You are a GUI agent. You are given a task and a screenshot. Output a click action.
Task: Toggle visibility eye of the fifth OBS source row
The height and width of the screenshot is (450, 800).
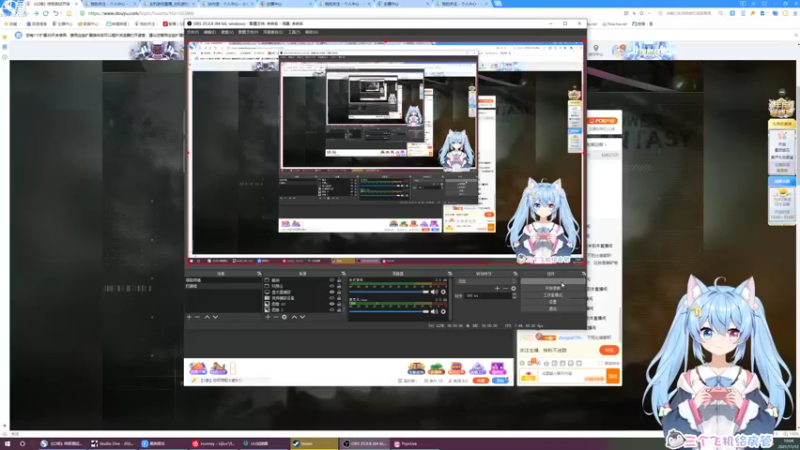pyautogui.click(x=332, y=304)
